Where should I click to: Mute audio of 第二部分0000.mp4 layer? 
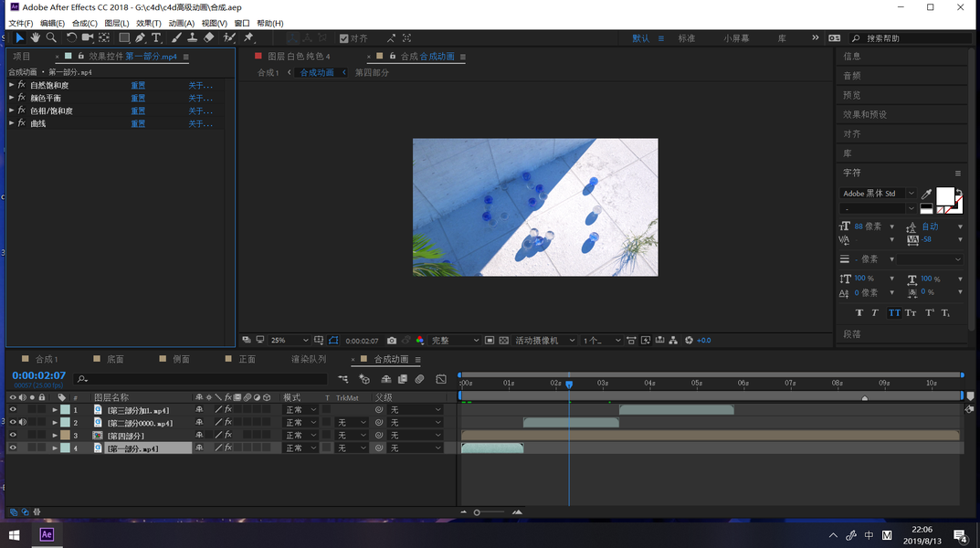point(23,422)
